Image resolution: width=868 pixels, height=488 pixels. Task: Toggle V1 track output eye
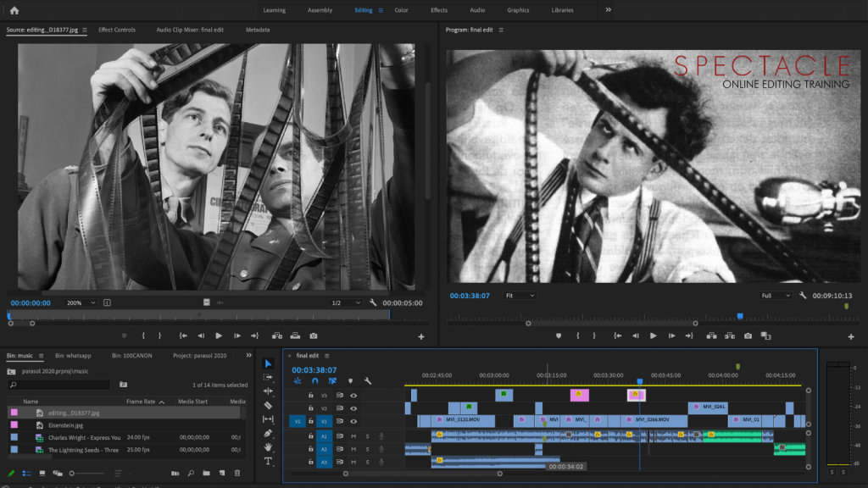point(353,422)
